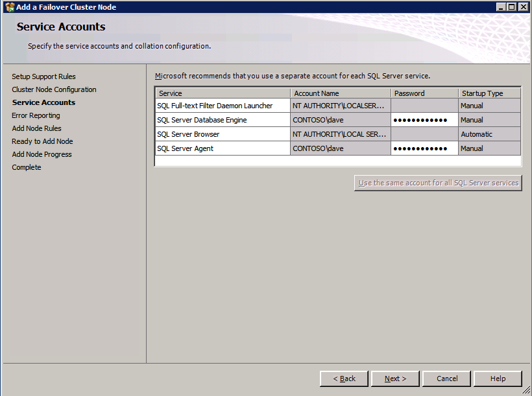Viewport: 532px width, 396px height.
Task: Click the Startup Type column header
Action: click(490, 93)
